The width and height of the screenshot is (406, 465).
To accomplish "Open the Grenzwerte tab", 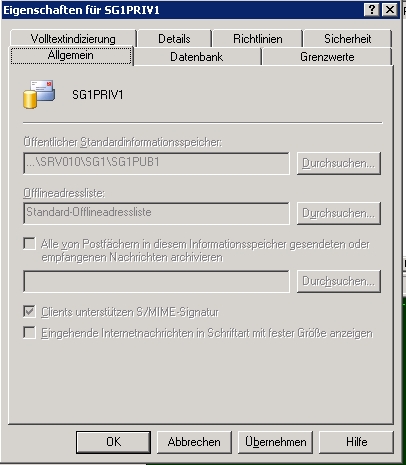I will (327, 57).
